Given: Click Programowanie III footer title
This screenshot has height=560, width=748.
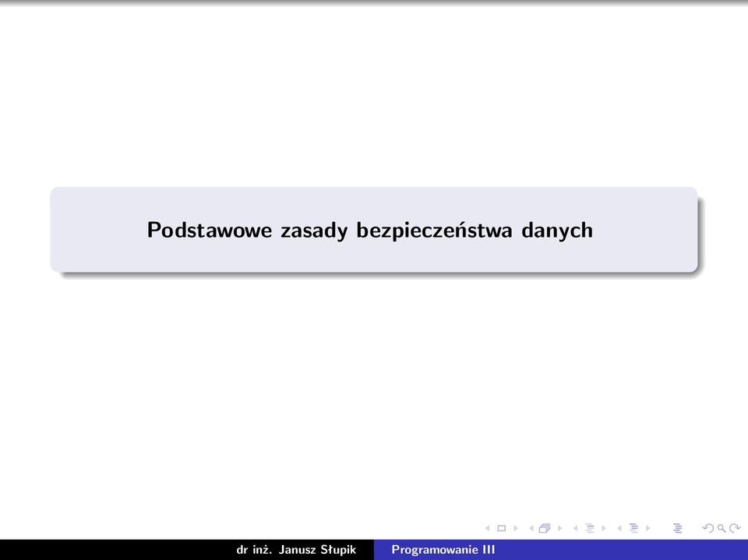Looking at the screenshot, I should [x=443, y=550].
